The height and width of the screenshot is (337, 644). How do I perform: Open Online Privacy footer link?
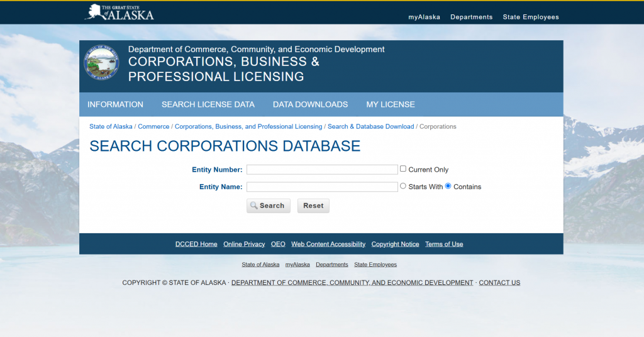[x=244, y=244]
